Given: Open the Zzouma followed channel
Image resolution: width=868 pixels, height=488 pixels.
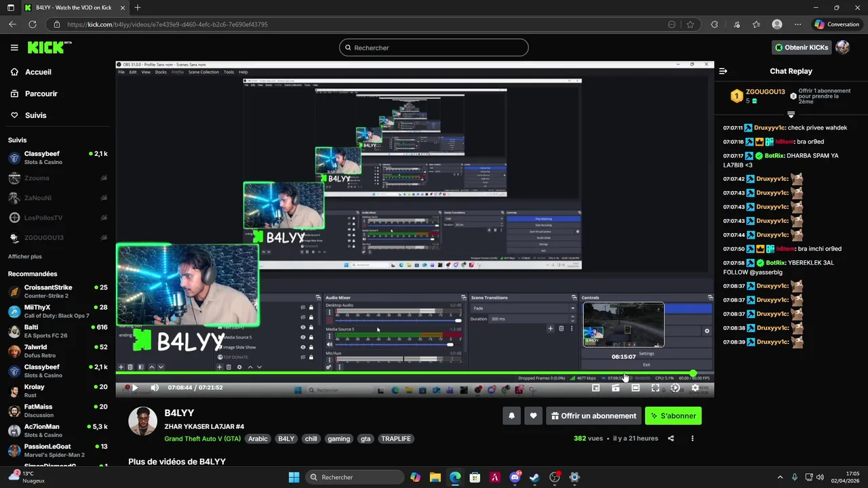Looking at the screenshot, I should click(58, 178).
